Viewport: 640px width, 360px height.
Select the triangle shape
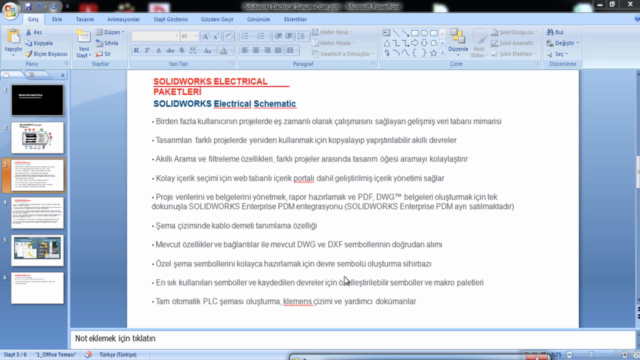[387, 43]
